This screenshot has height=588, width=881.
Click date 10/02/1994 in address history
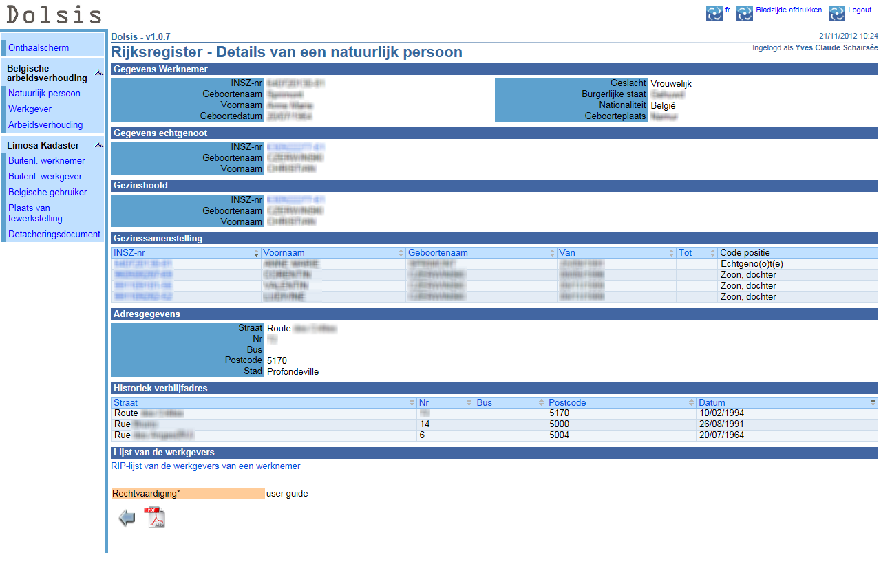coord(721,413)
